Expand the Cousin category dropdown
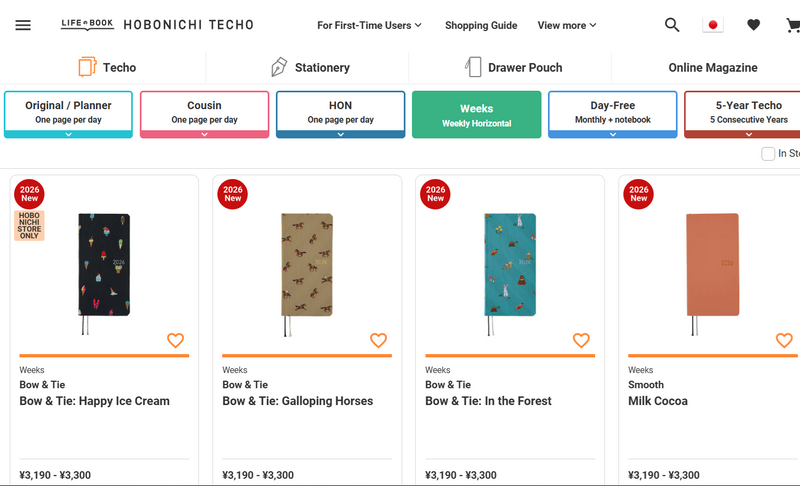Viewport: 800px width, 486px height. [205, 114]
